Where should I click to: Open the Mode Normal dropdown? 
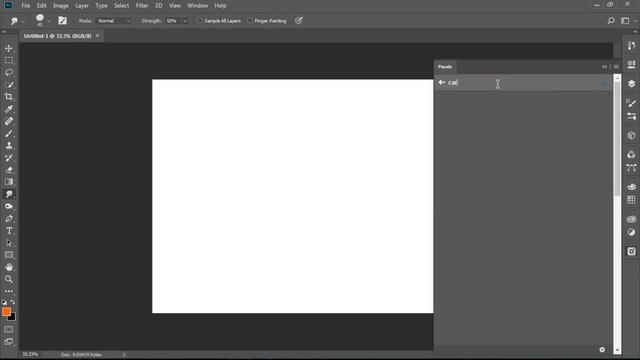click(x=114, y=21)
